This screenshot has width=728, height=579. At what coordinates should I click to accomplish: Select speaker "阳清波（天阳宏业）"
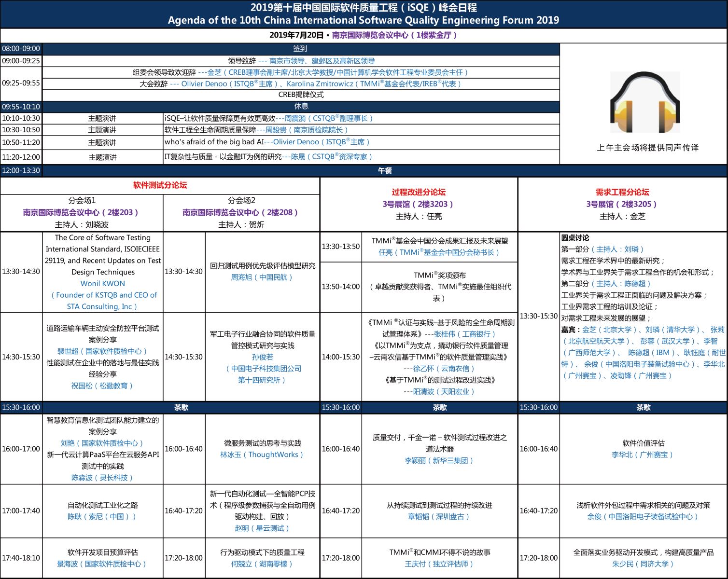pyautogui.click(x=444, y=392)
